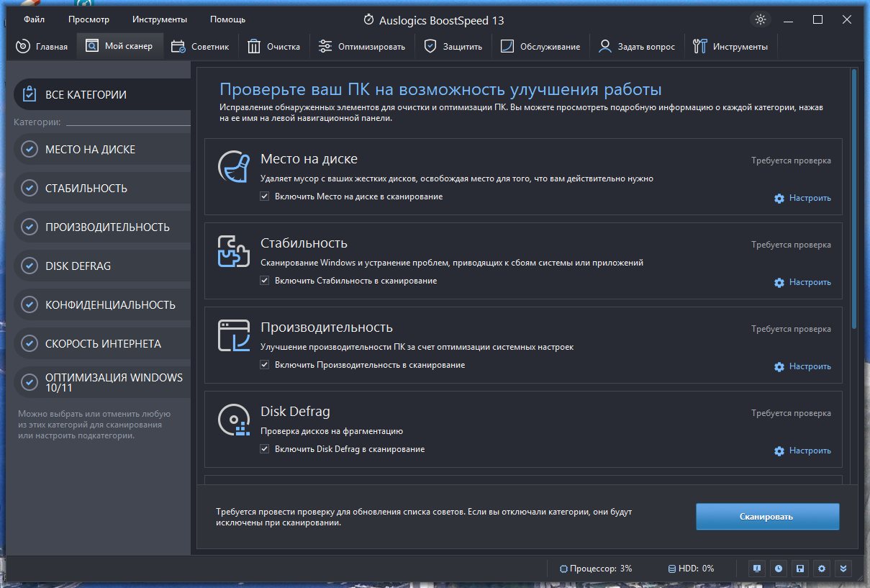Screen dimensions: 870x588
Task: Click Настроить link for Место на диске
Action: pos(802,198)
